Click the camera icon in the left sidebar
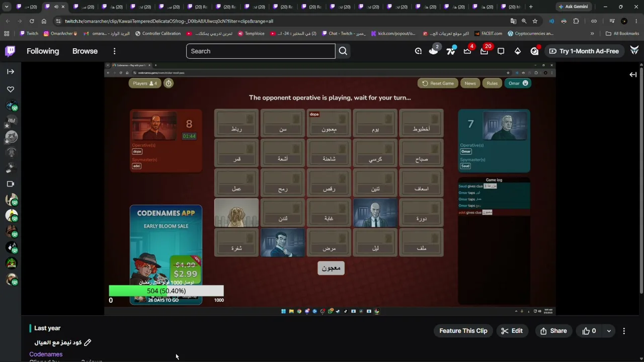 pyautogui.click(x=11, y=184)
